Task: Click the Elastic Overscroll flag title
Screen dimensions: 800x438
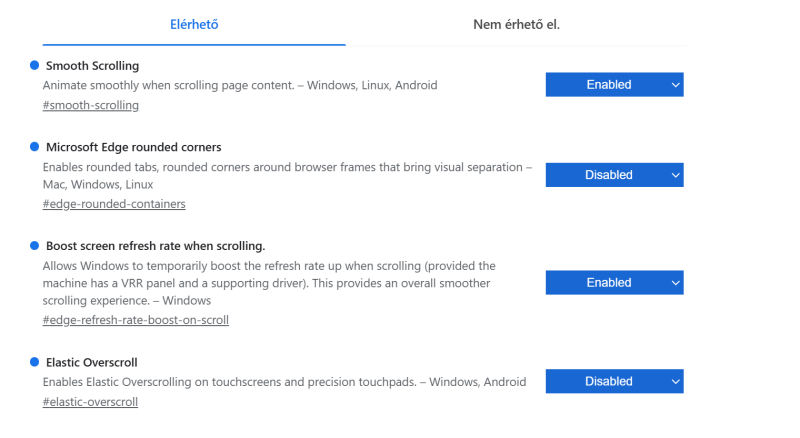Action: [91, 362]
